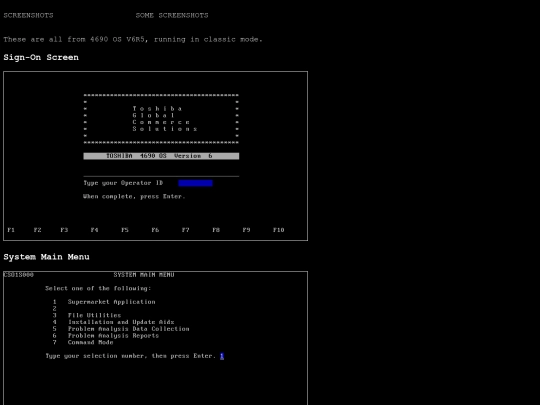Click the TOSHIBA 4690 OS Version banner
The height and width of the screenshot is (405, 540).
click(x=161, y=156)
